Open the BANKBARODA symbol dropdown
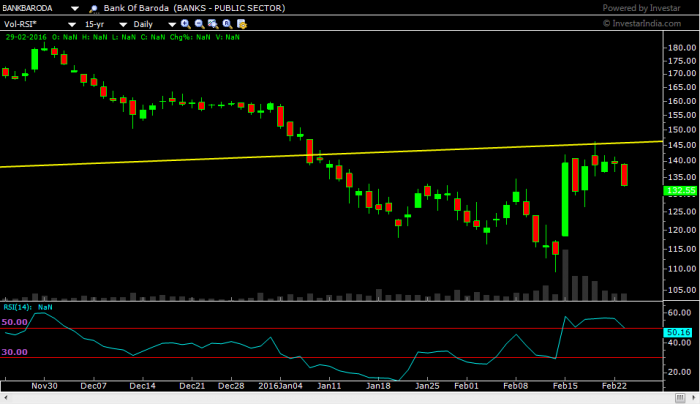 (75, 8)
